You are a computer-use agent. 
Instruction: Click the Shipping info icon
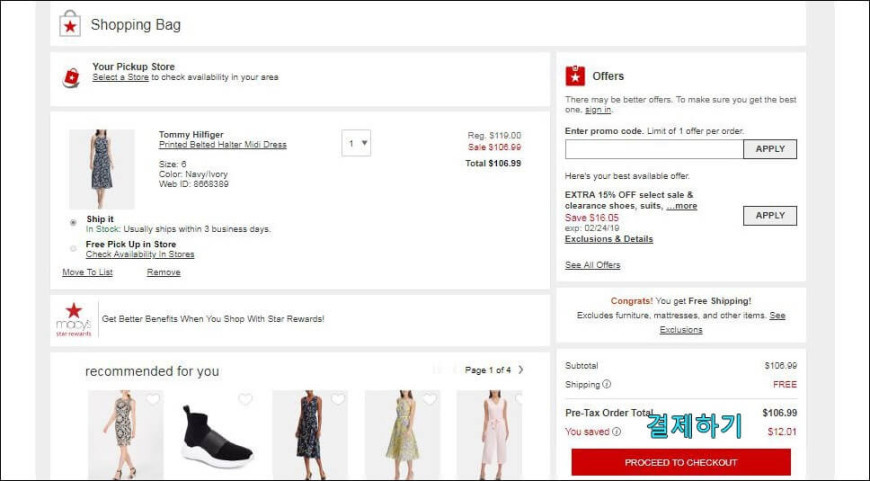606,384
